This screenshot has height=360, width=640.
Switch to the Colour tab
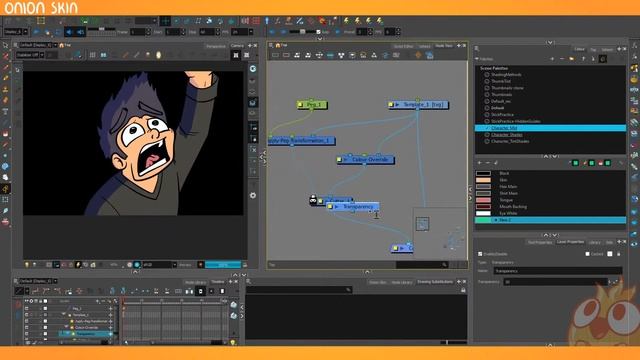click(579, 49)
